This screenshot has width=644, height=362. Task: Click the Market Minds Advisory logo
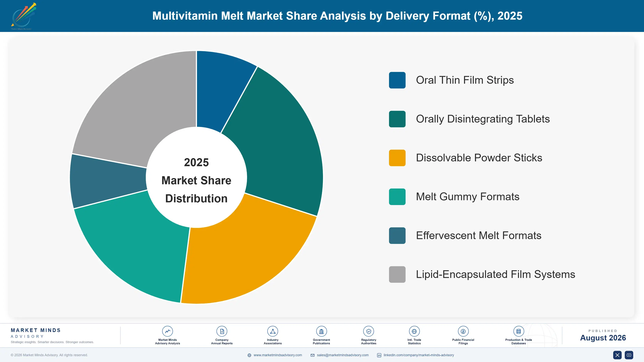(23, 16)
